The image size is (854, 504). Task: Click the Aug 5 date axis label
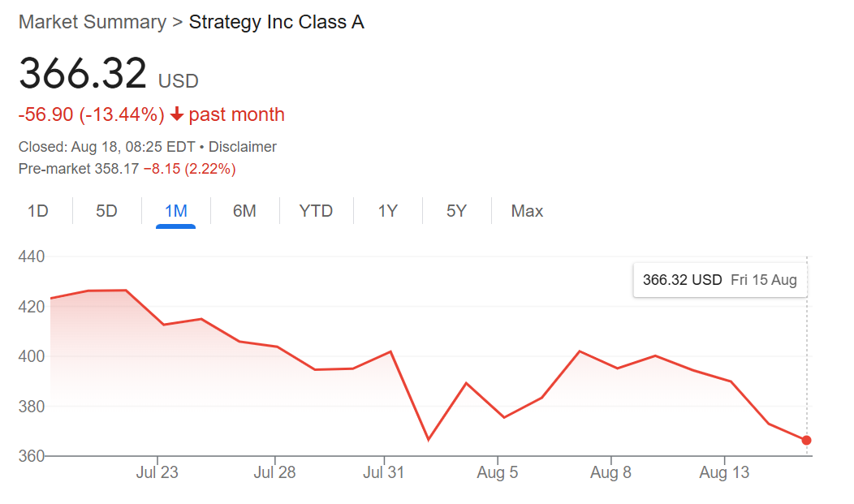[498, 472]
